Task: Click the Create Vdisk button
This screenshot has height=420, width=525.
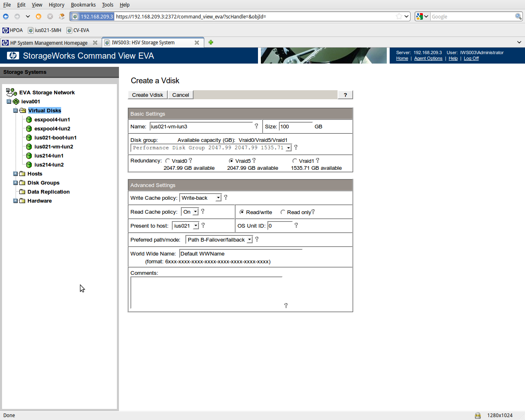Action: pyautogui.click(x=147, y=95)
